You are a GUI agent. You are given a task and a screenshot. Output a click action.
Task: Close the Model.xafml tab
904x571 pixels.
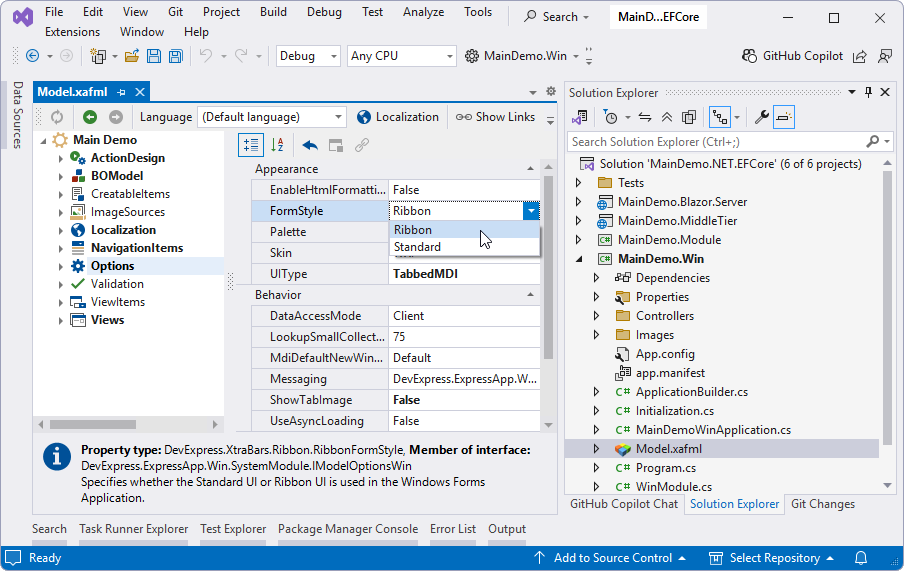(x=140, y=92)
